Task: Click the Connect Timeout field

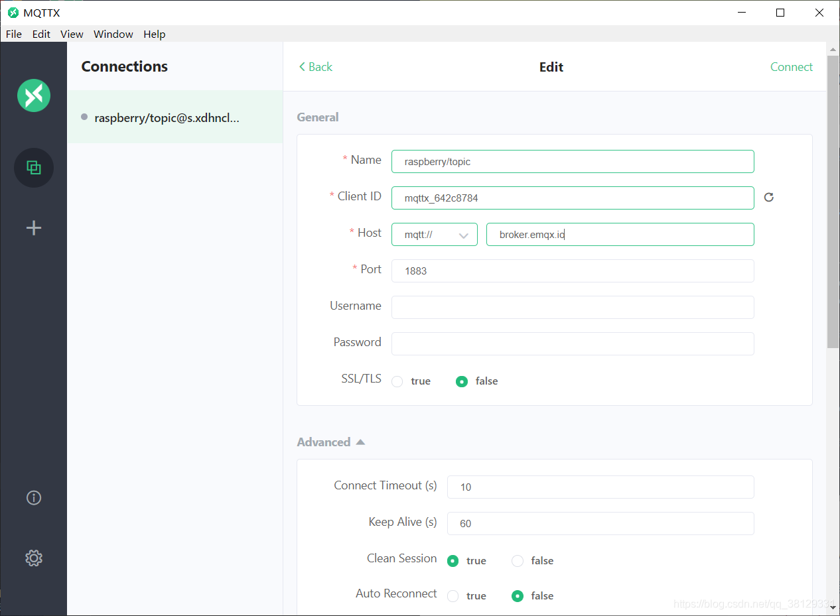Action: [600, 487]
